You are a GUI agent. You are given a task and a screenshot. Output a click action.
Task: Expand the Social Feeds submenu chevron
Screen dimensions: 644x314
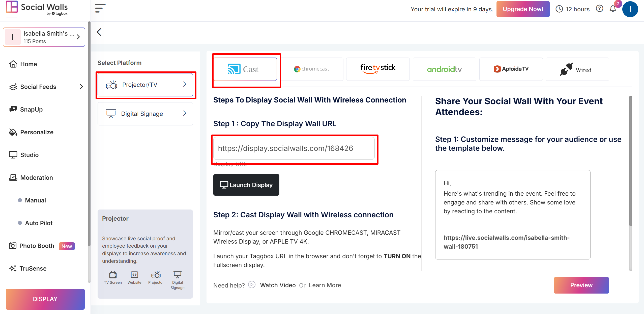[81, 87]
